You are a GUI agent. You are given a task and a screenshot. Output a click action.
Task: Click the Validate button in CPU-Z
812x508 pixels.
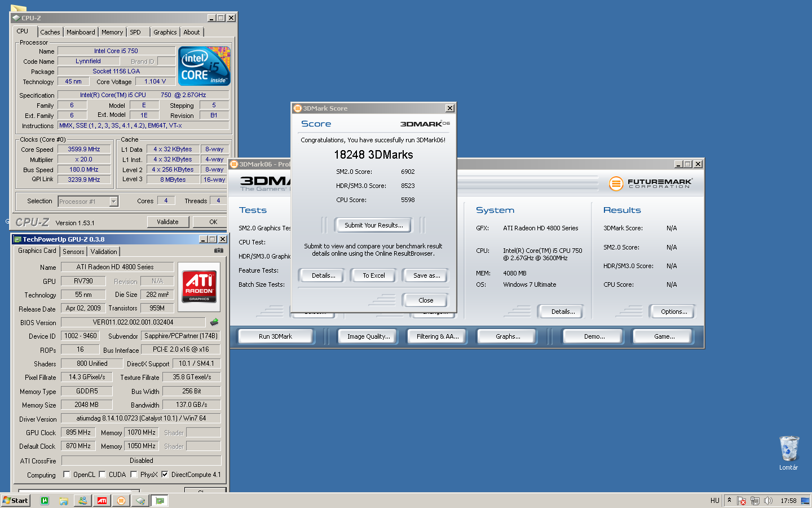pos(167,222)
